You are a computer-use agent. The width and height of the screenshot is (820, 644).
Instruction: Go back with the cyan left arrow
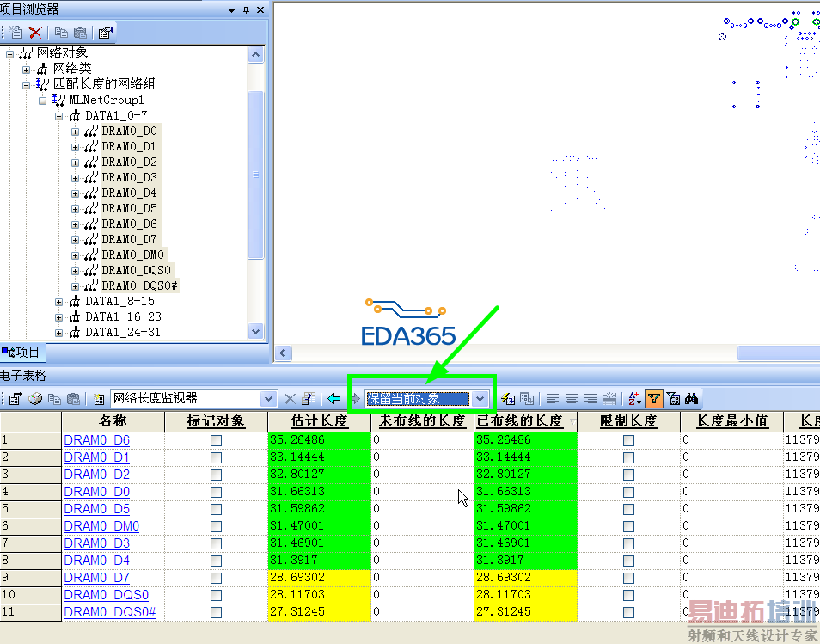[x=334, y=399]
